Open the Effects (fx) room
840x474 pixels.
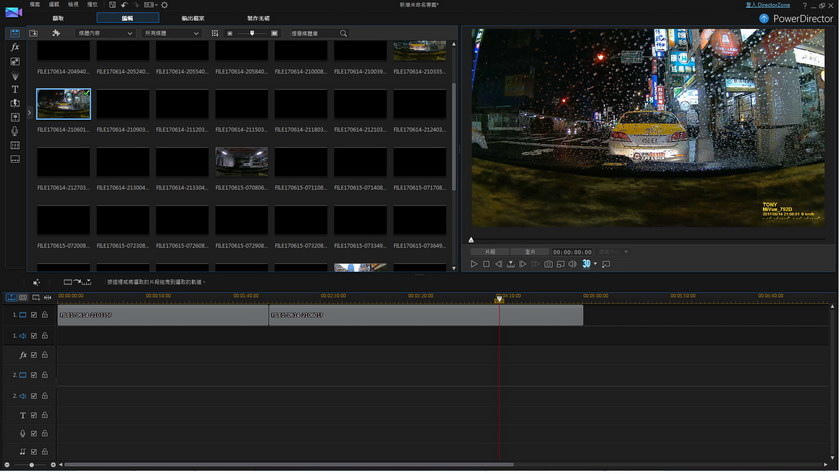(x=15, y=47)
